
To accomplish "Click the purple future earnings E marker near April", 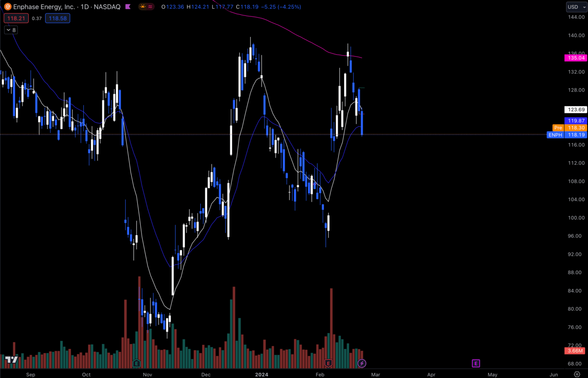I will [476, 363].
